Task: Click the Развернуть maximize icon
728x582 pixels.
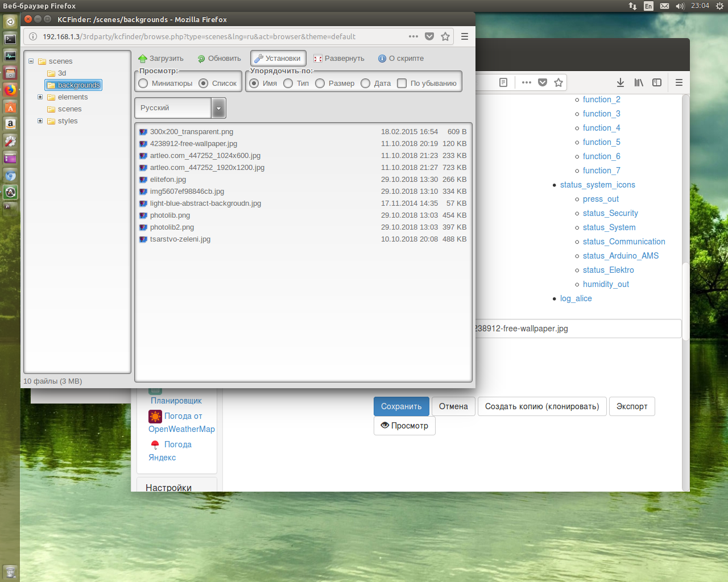Action: pos(318,59)
